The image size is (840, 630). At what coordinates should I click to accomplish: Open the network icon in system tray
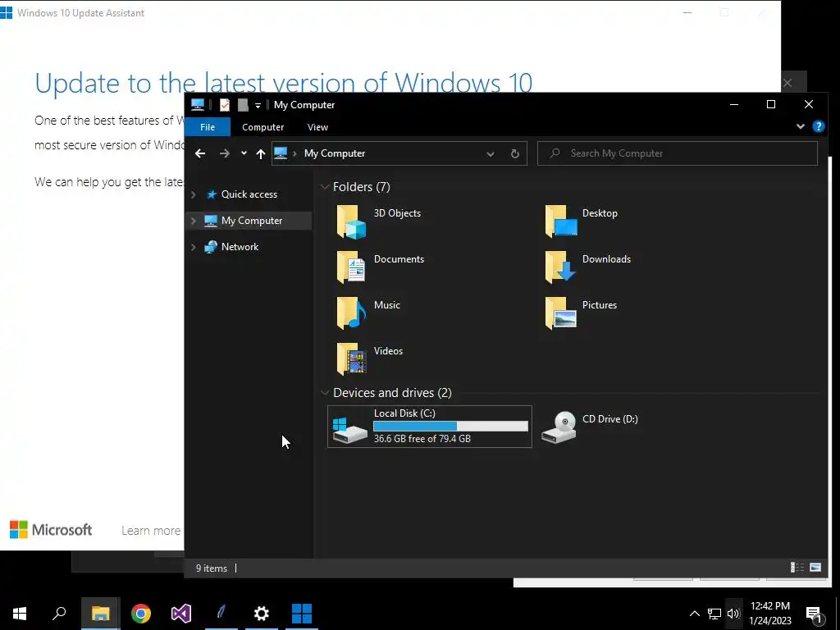tap(714, 614)
